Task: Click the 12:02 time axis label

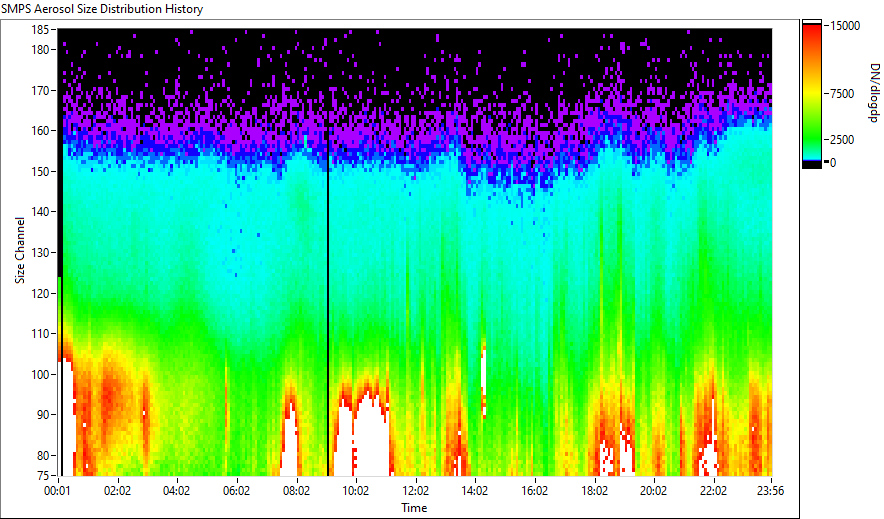Action: pos(416,491)
